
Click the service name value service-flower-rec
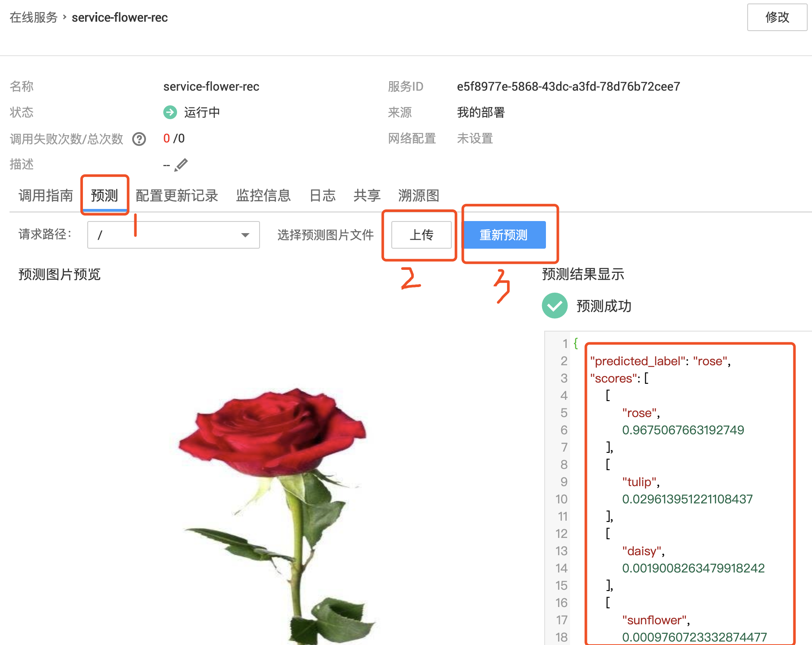click(x=211, y=86)
